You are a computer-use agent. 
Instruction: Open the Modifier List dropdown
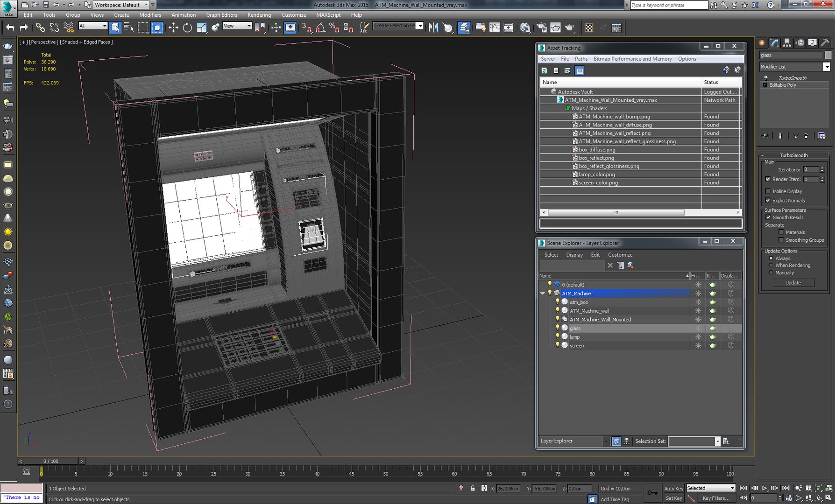click(827, 67)
